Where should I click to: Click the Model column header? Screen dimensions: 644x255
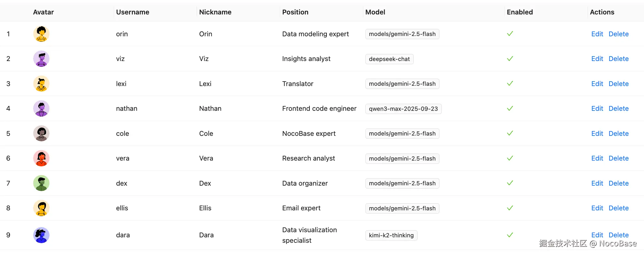coord(375,12)
